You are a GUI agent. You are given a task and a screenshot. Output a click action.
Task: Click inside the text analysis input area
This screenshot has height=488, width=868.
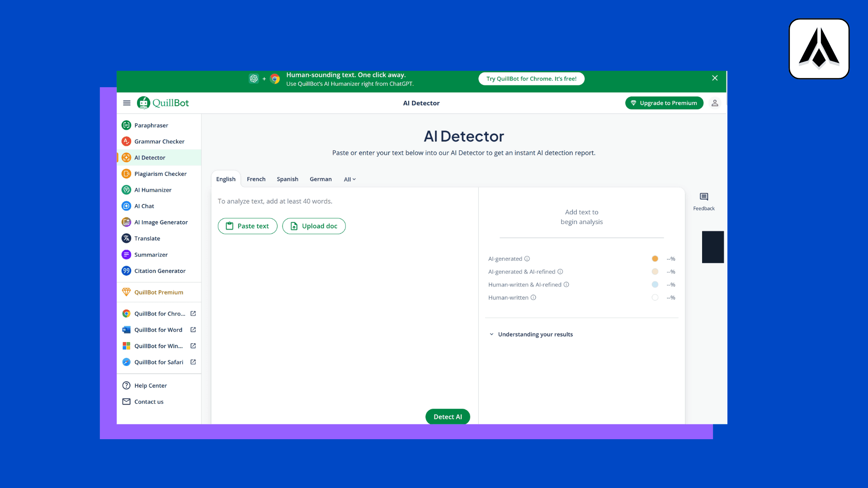pyautogui.click(x=344, y=316)
